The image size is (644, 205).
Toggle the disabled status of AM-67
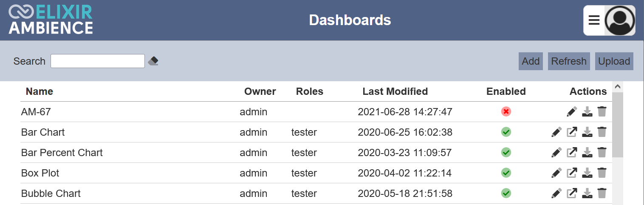click(x=506, y=112)
